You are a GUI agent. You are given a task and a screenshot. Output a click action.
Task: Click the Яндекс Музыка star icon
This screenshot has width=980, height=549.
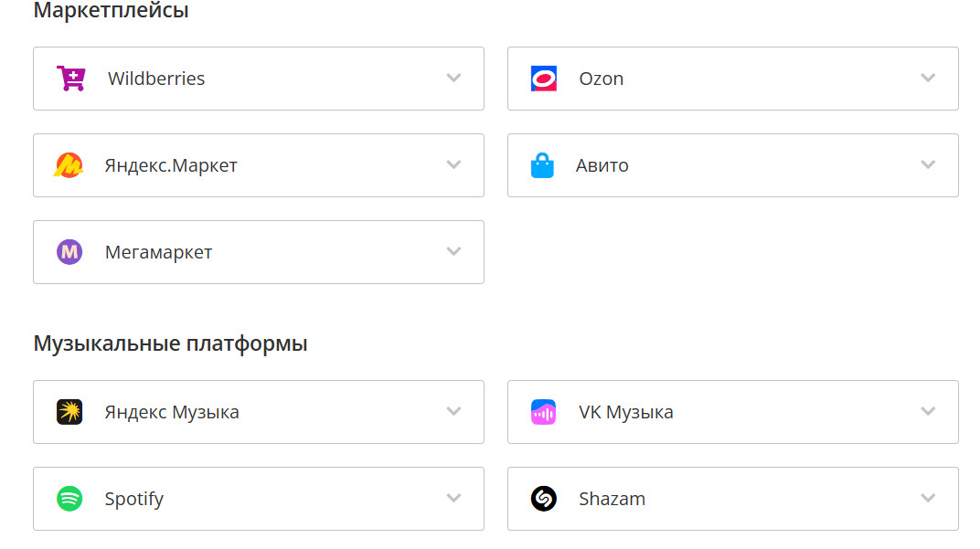point(69,412)
